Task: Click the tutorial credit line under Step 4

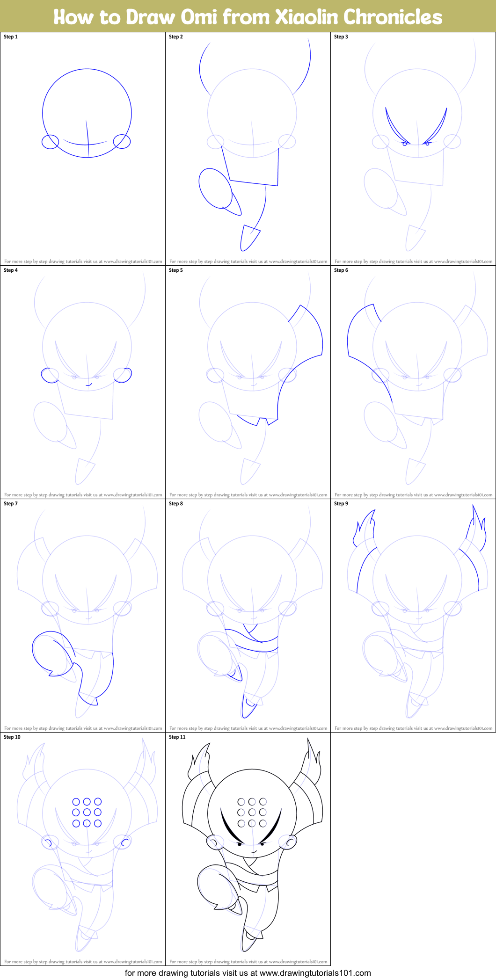Action: click(x=83, y=495)
